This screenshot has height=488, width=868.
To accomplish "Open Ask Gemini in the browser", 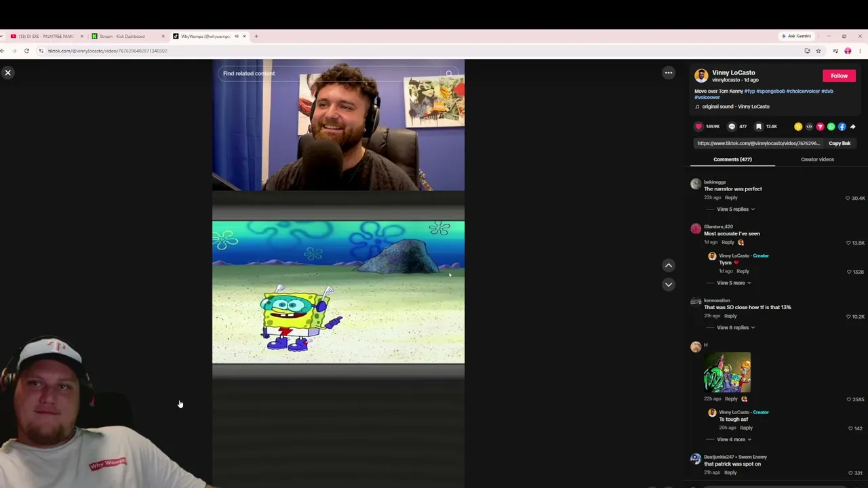I will [797, 36].
